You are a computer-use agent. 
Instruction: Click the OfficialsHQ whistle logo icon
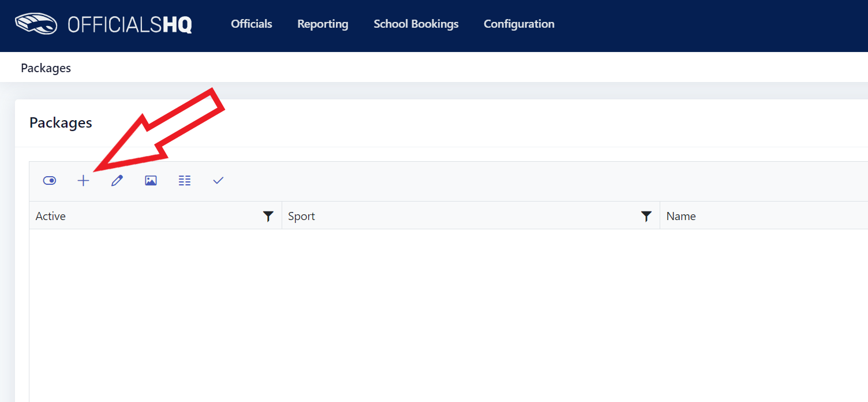36,24
